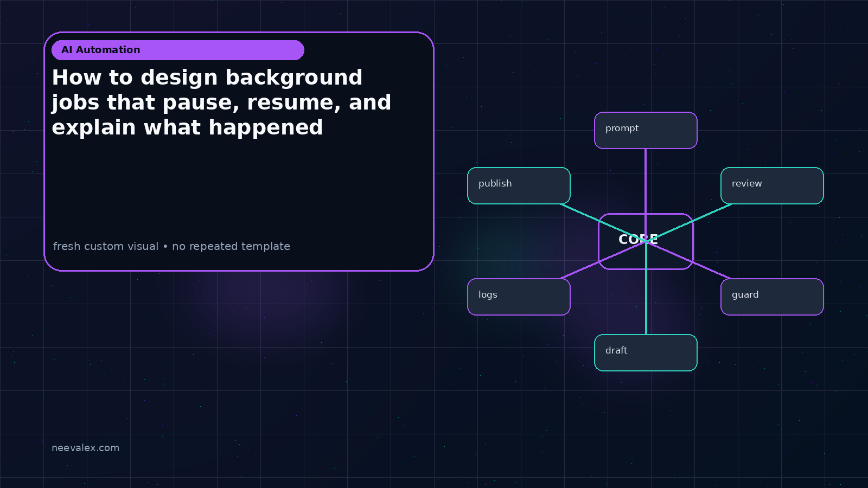Click the AI Automation purple tag
The image size is (868, 488).
(x=178, y=50)
